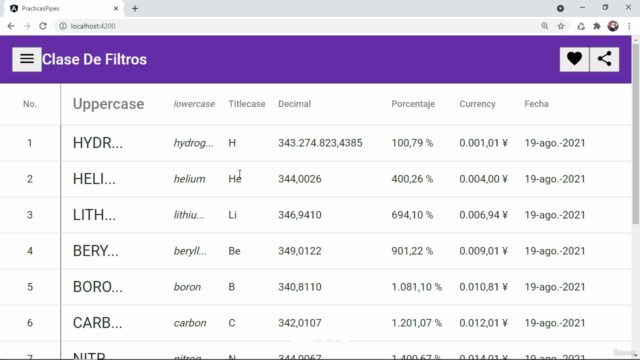Click currency value 0.001,01 ¥

(x=484, y=143)
